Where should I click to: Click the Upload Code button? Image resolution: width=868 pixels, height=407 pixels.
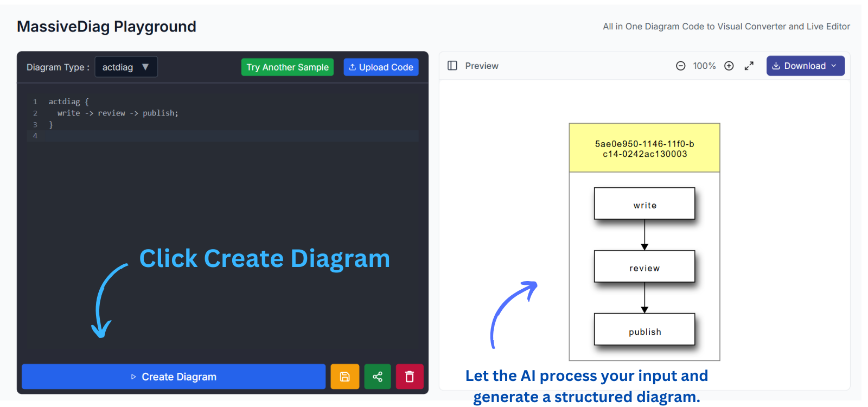click(381, 67)
